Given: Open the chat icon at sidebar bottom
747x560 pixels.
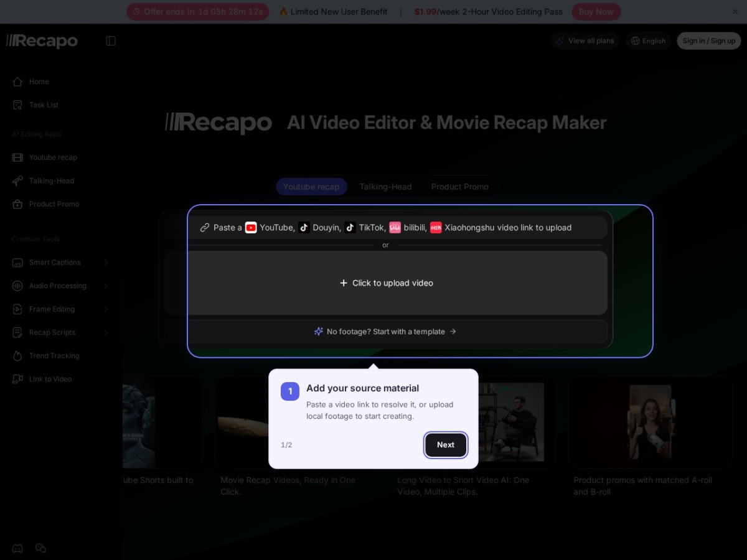Looking at the screenshot, I should (x=41, y=548).
